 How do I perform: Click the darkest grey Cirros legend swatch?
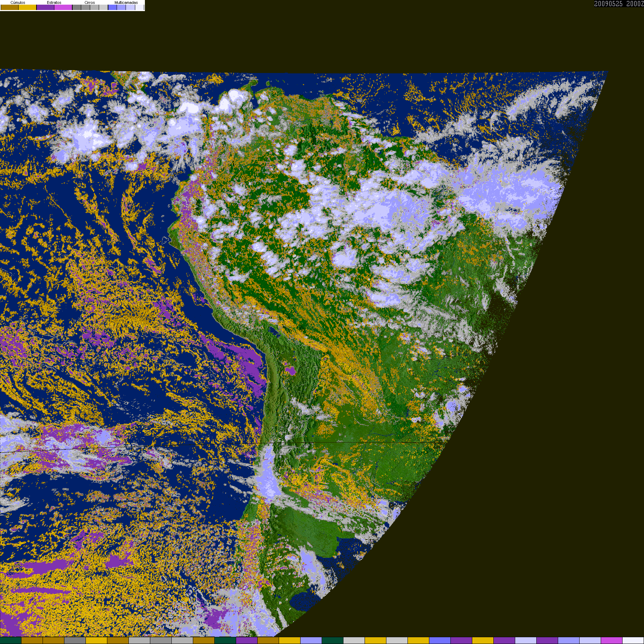point(77,7)
